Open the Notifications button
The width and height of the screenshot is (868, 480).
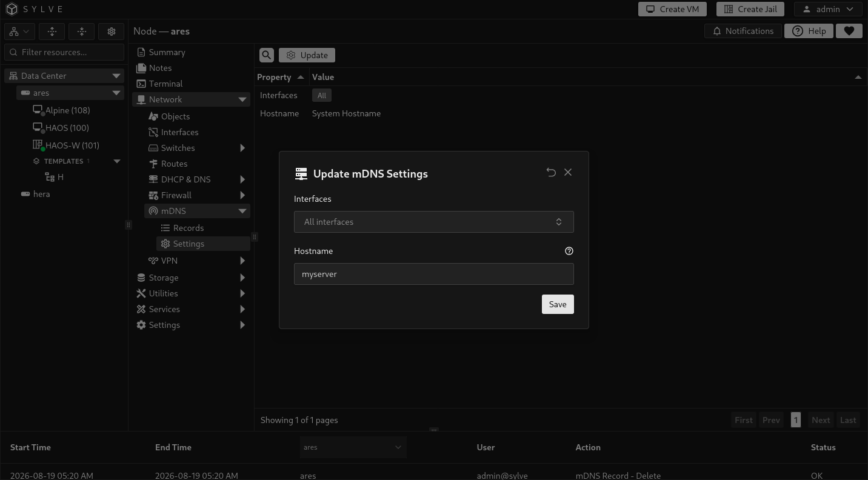743,31
